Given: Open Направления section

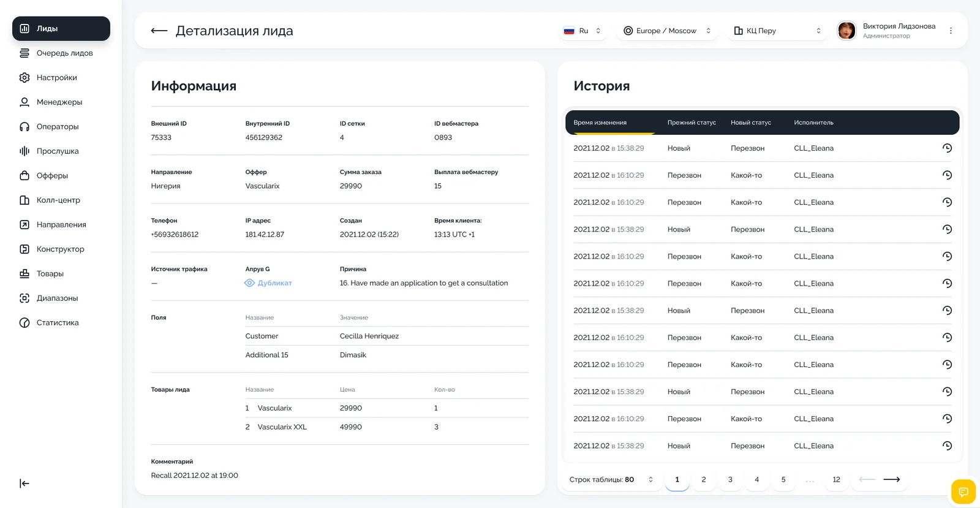Looking at the screenshot, I should point(61,225).
